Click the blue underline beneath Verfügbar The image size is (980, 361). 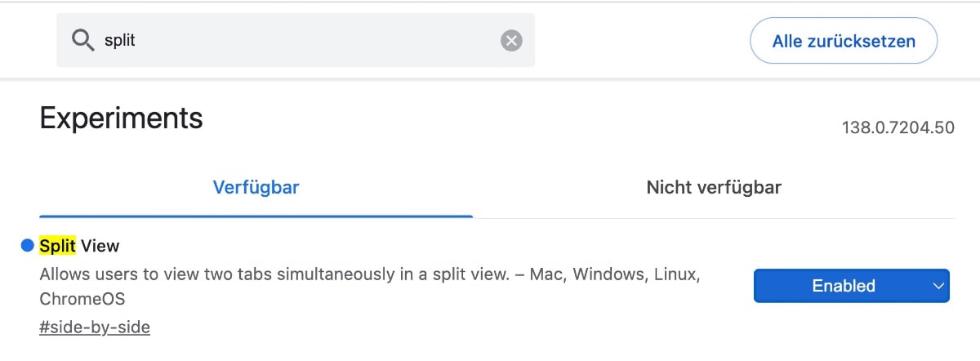(256, 216)
